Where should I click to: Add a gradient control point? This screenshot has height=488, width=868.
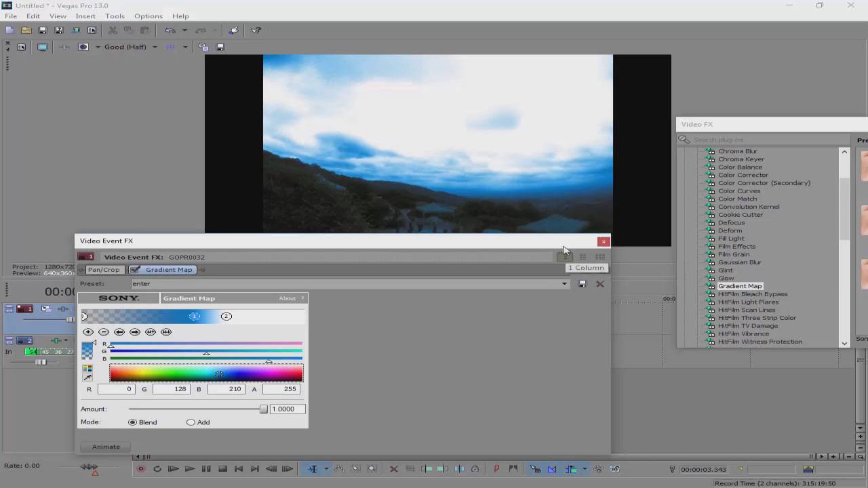pos(88,331)
